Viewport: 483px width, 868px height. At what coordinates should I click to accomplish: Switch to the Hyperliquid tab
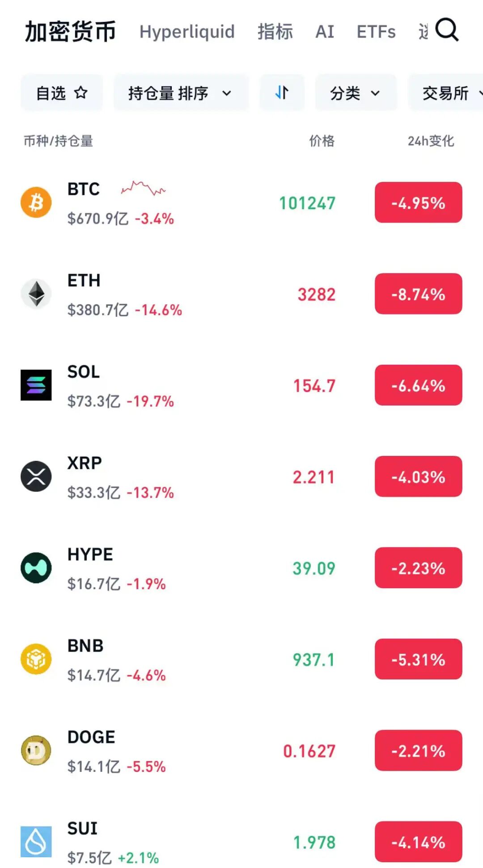(187, 32)
